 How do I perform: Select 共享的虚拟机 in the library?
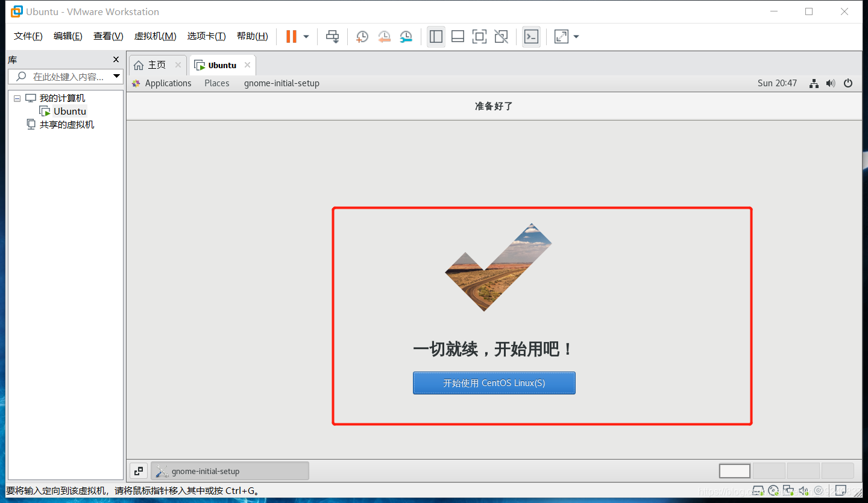coord(67,124)
